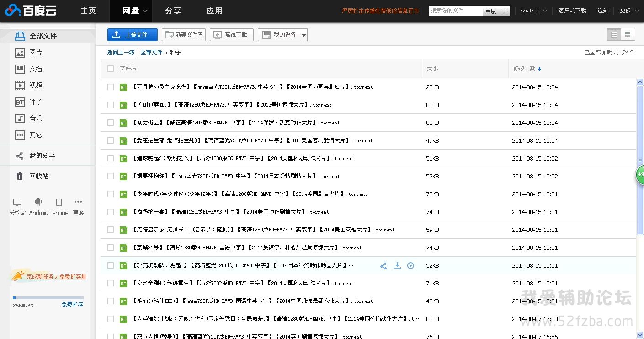
Task: Sort by 文件名 column header
Action: click(128, 68)
